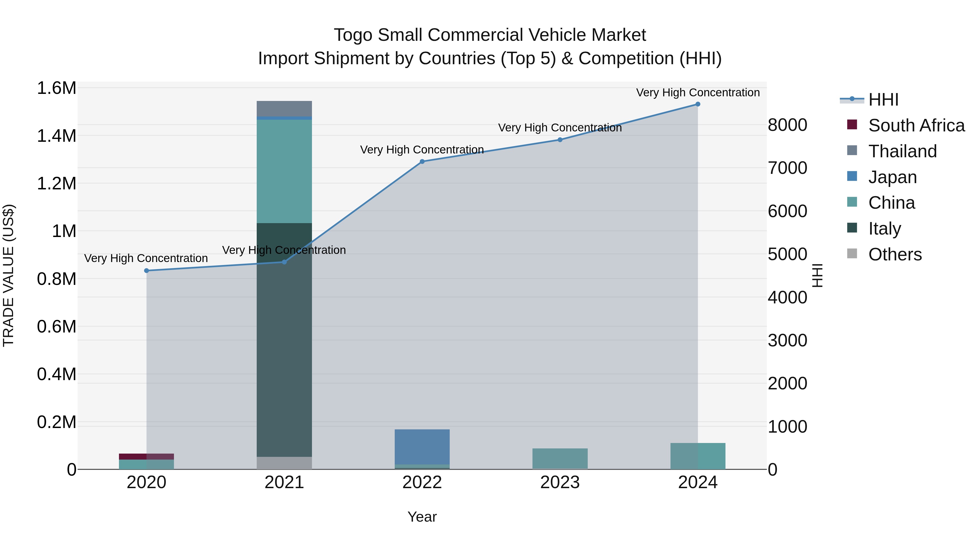Click the 5000 tick on HHI axis
Screen dimensions: 980x551
pos(788,254)
